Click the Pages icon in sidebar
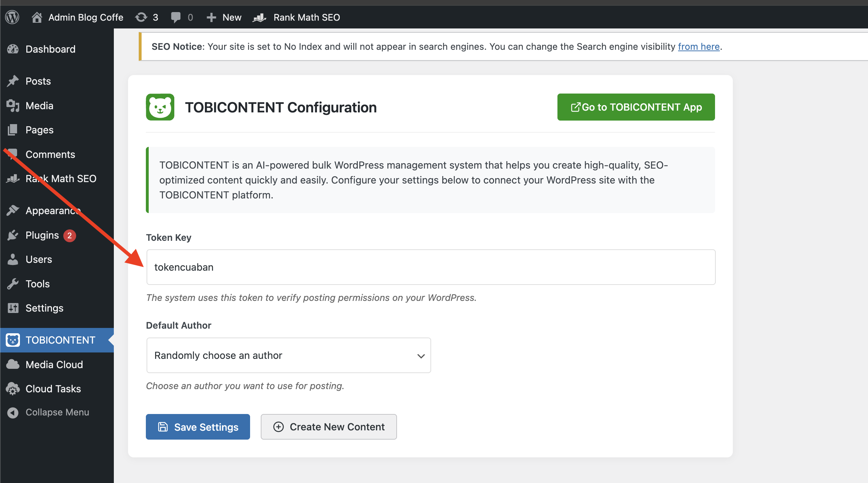Image resolution: width=868 pixels, height=483 pixels. click(13, 130)
